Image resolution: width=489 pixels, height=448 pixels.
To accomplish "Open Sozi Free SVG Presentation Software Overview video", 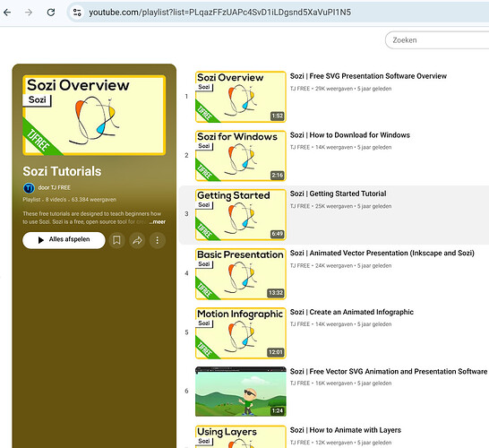I will coord(368,76).
